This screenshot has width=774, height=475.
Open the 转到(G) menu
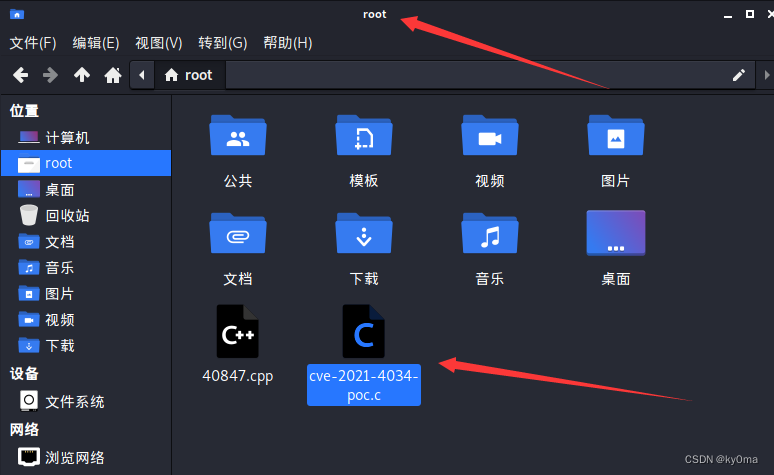pyautogui.click(x=223, y=43)
